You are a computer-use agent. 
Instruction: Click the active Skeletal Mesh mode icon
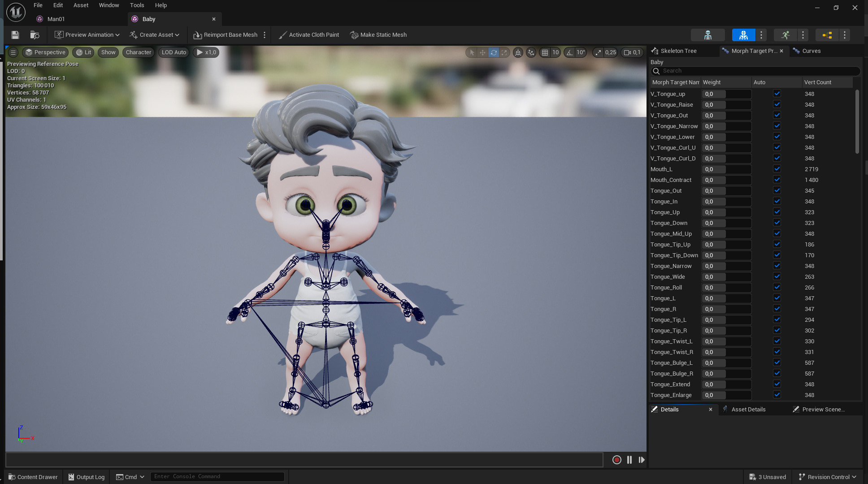click(x=743, y=35)
